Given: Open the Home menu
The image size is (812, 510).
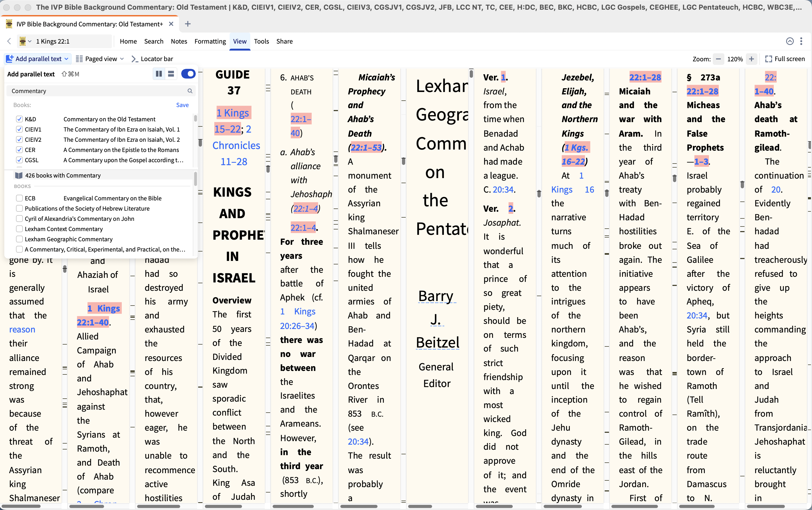Looking at the screenshot, I should [x=128, y=41].
